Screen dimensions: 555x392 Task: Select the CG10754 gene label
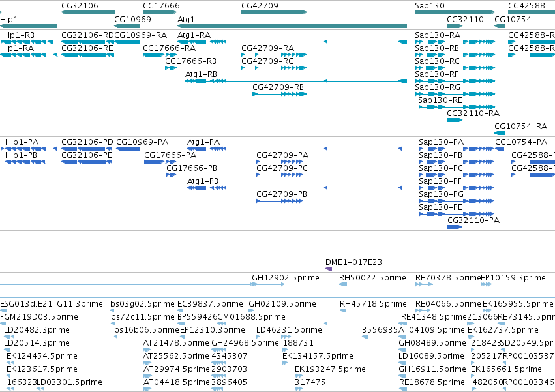coord(513,20)
